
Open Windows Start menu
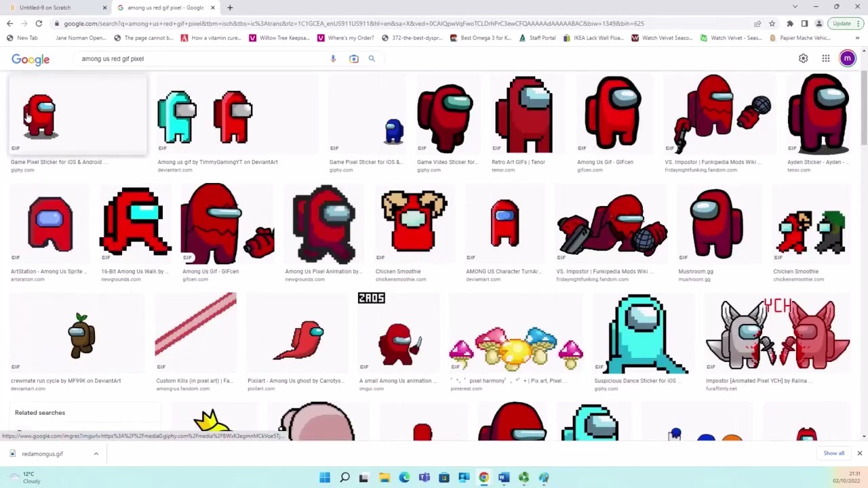point(325,478)
